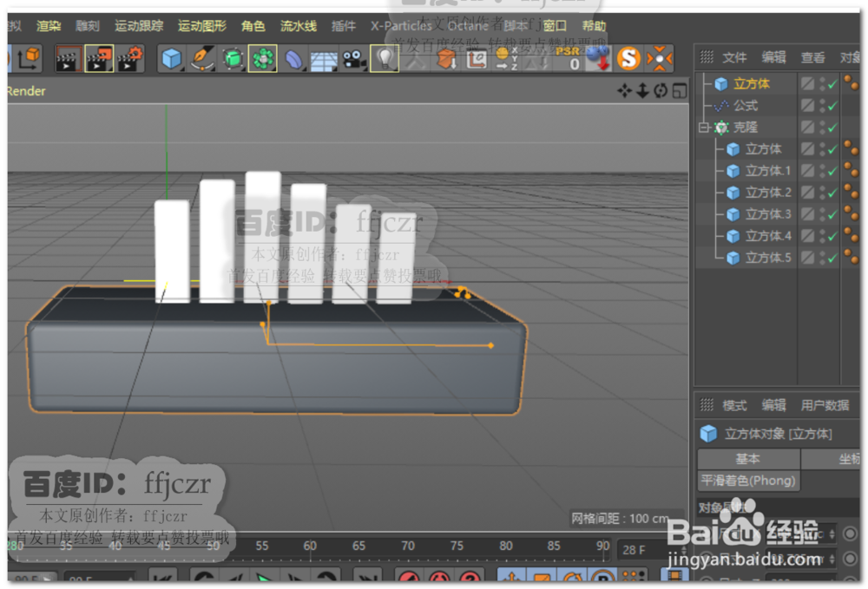Toggle the green enable check for 立方体.1
868x589 pixels.
(x=832, y=171)
